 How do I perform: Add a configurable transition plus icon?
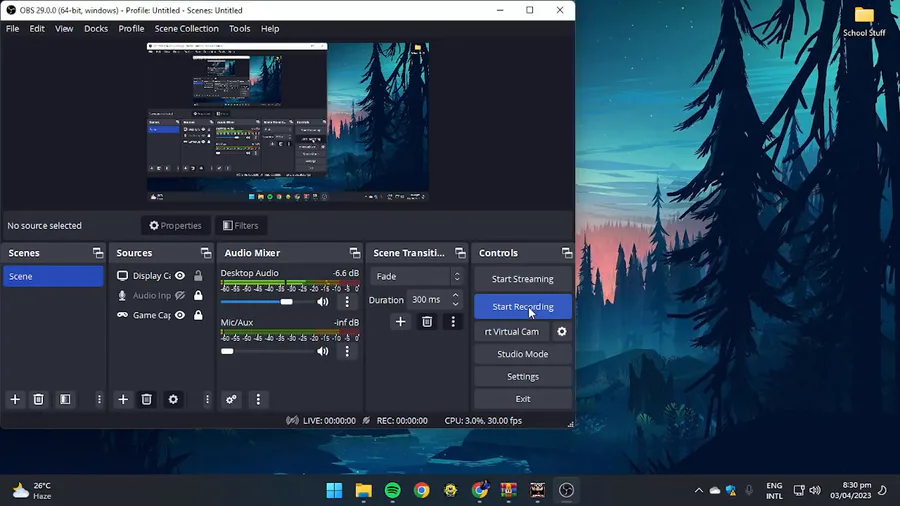pyautogui.click(x=401, y=322)
